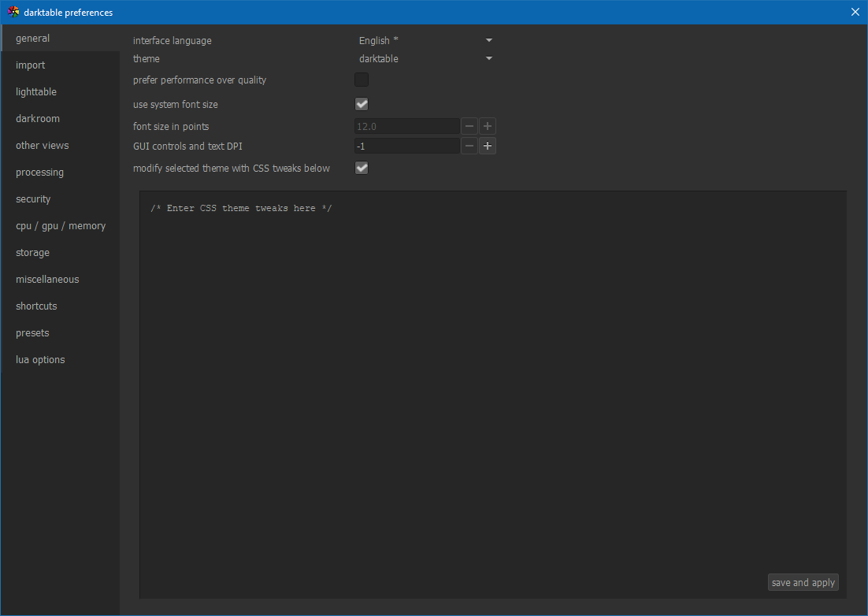The width and height of the screenshot is (868, 616).
Task: Click the 'GUI controls and text DPI' label
Action: (187, 146)
